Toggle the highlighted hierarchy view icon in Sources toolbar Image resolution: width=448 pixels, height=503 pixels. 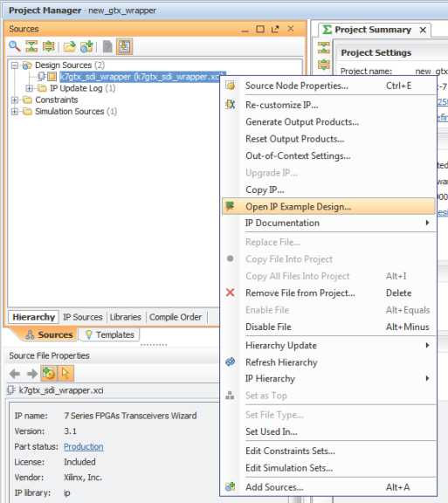(x=124, y=47)
